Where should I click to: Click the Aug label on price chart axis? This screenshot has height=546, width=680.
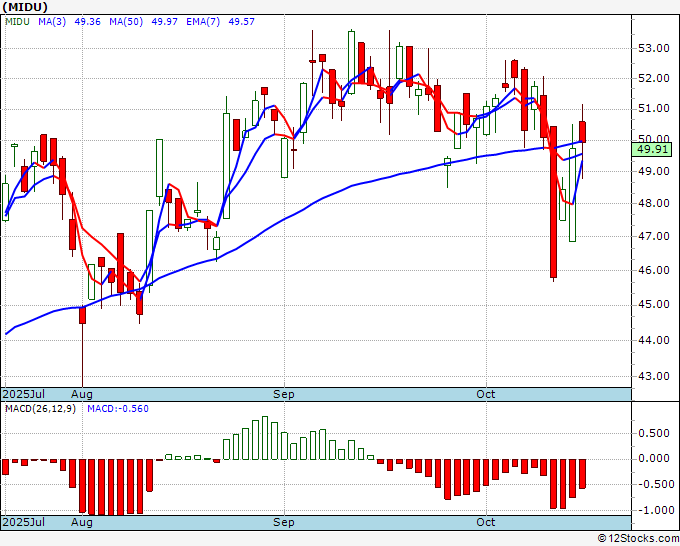pos(82,394)
